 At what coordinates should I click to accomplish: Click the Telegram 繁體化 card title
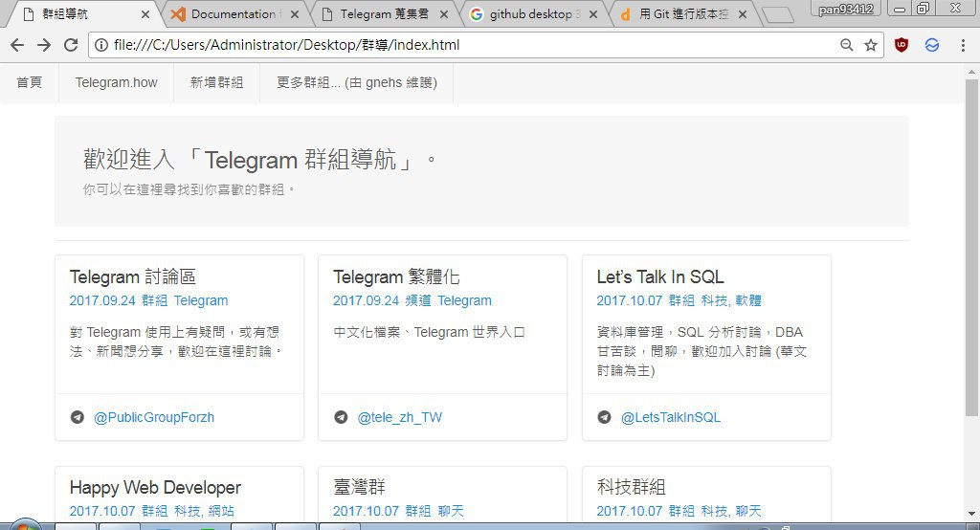(396, 276)
